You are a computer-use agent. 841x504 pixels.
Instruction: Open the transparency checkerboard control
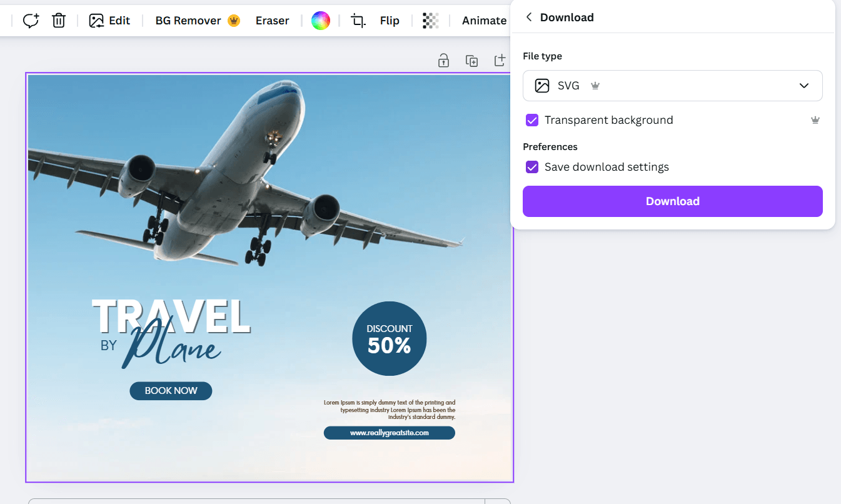430,21
